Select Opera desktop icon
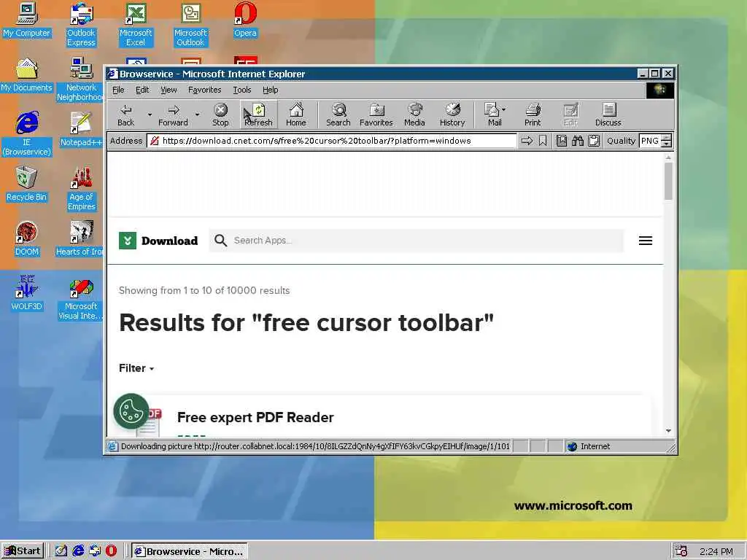This screenshot has width=747, height=560. coord(245,20)
